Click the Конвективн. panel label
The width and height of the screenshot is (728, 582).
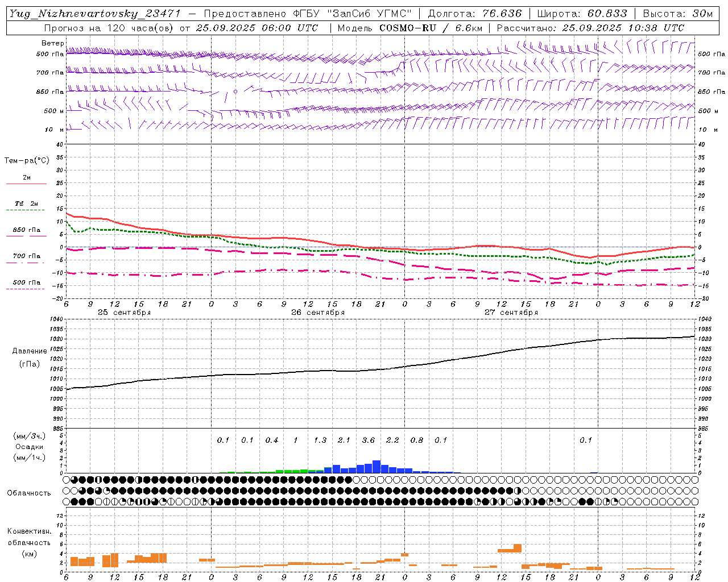point(29,532)
